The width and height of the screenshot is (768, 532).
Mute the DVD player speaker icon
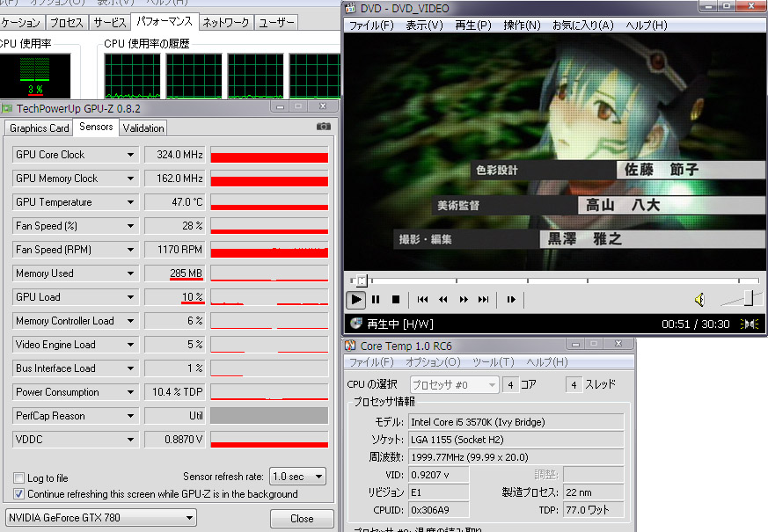[x=699, y=300]
